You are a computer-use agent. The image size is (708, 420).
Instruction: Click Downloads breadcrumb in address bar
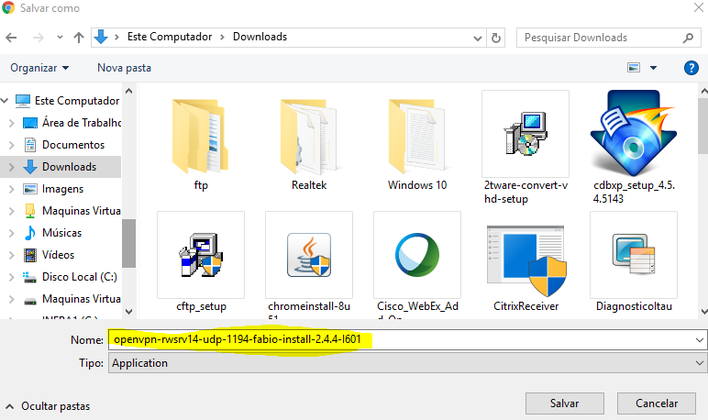tap(260, 37)
